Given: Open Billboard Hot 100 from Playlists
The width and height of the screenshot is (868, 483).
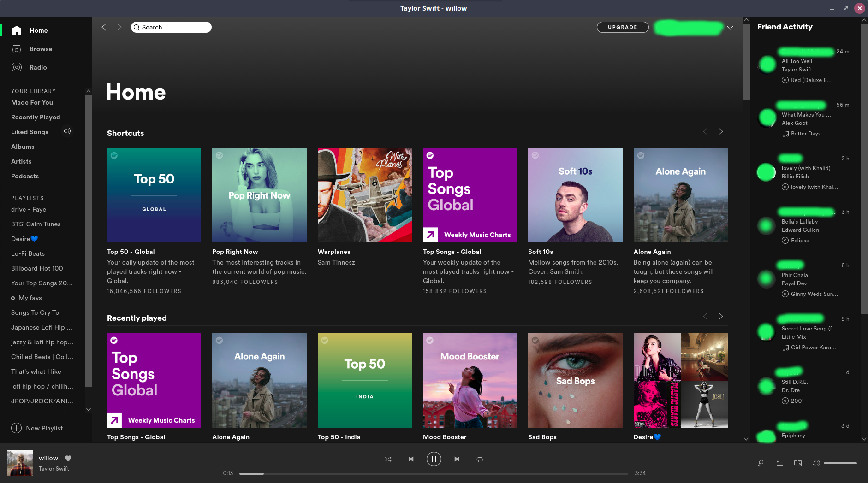Looking at the screenshot, I should point(37,268).
